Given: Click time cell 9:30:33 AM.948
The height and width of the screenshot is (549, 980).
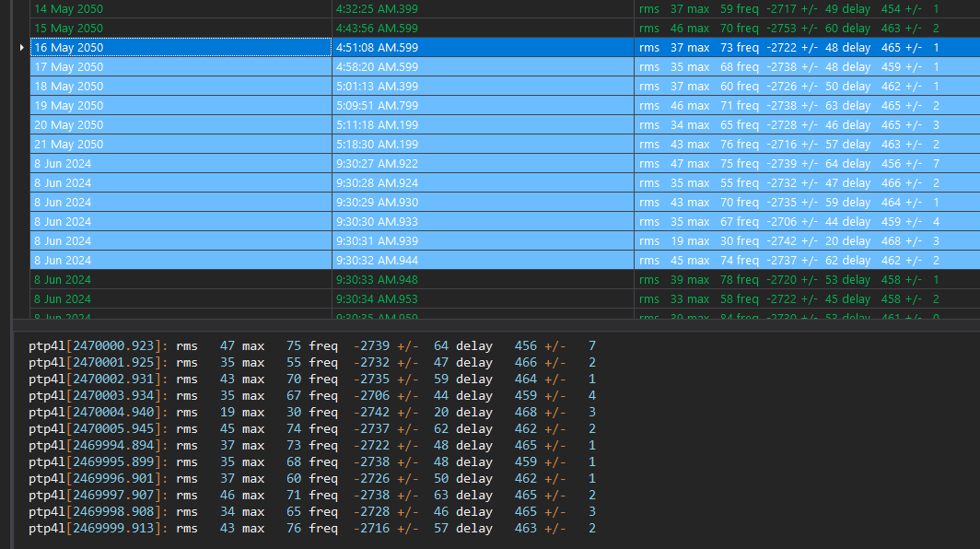Looking at the screenshot, I should (x=484, y=280).
